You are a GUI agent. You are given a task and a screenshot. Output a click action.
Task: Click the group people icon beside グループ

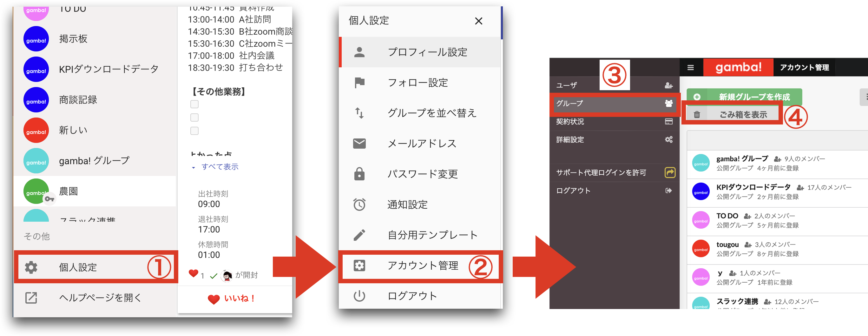tap(668, 104)
